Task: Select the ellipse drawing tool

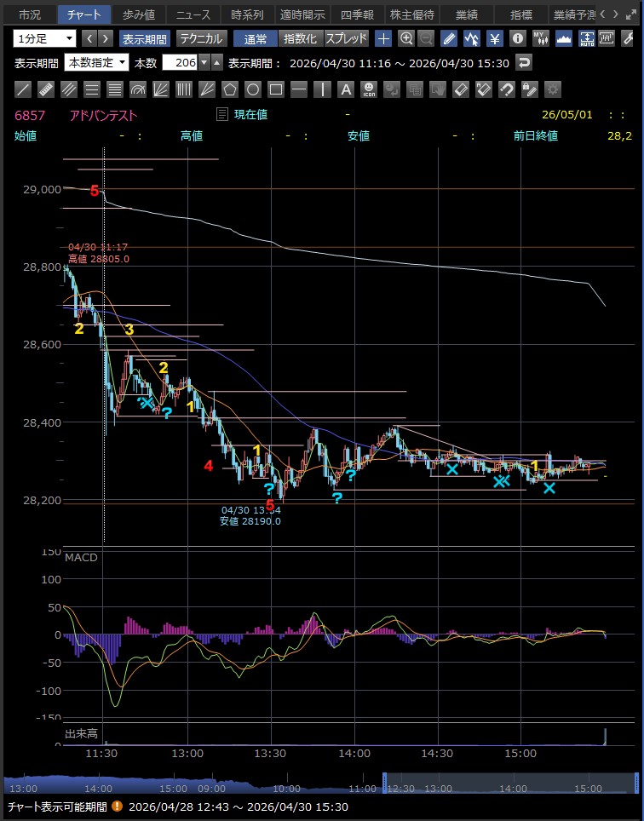Action: click(253, 90)
